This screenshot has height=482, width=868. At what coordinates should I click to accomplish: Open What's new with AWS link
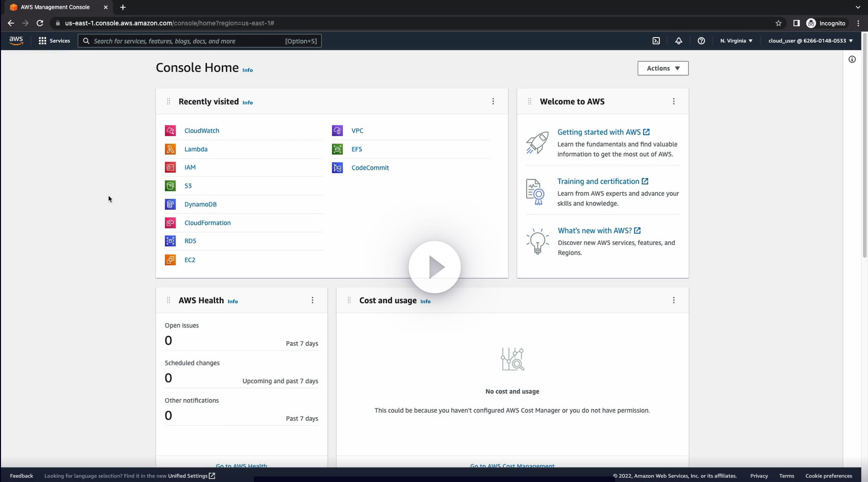click(600, 230)
